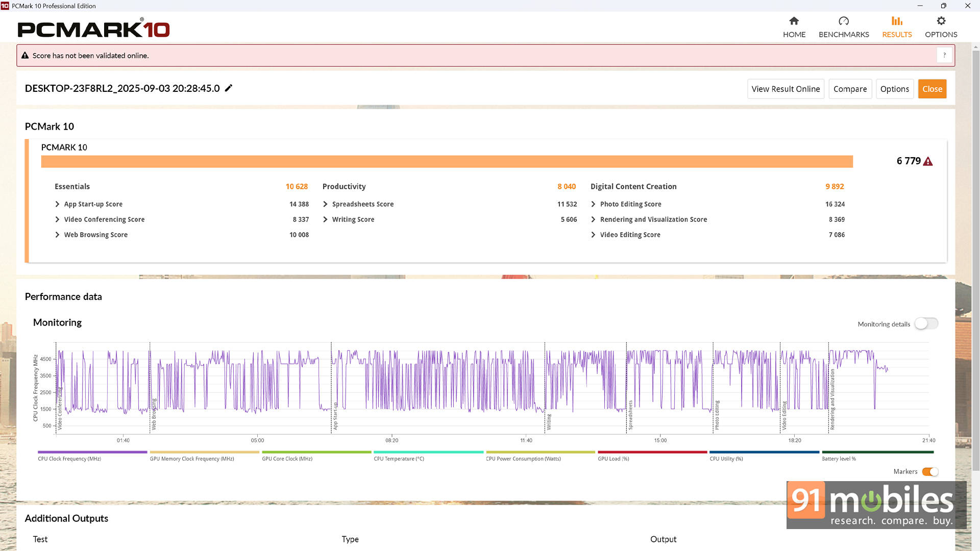Open Options gear icon in navigation

click(941, 21)
